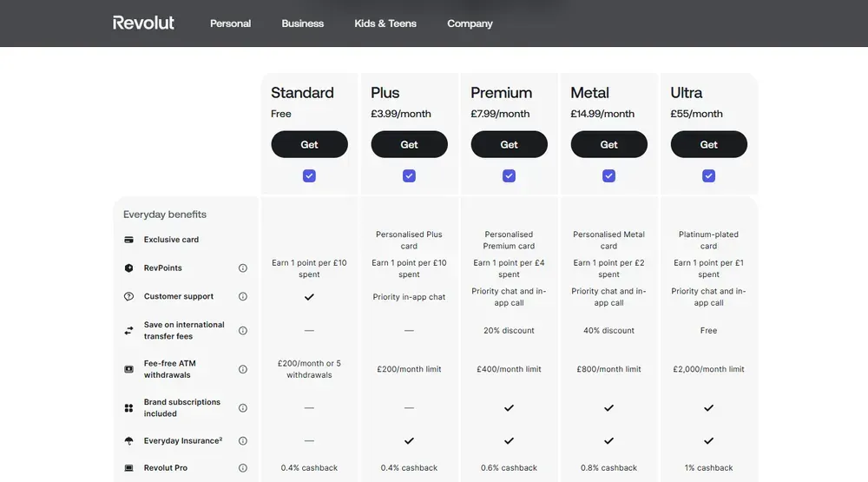Image resolution: width=868 pixels, height=482 pixels.
Task: Click the RevPoints icon
Action: pyautogui.click(x=128, y=268)
